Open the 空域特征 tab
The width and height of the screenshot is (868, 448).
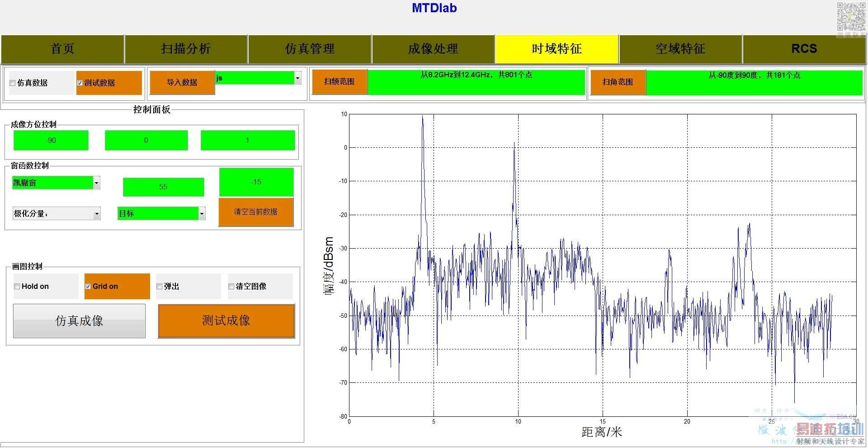coord(680,49)
